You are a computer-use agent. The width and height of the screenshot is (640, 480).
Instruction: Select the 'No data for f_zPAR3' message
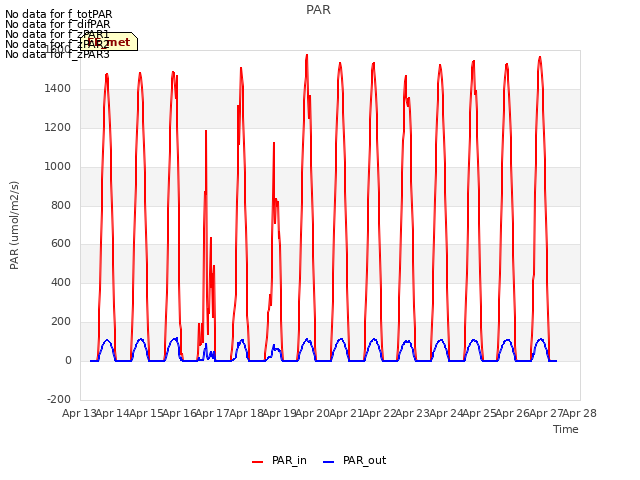57,54
